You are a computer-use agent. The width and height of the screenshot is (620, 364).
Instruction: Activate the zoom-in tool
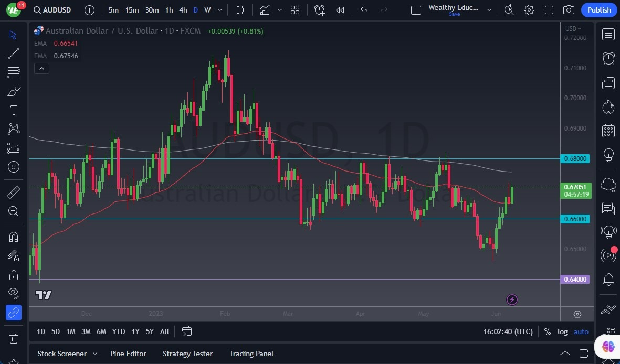tap(13, 211)
